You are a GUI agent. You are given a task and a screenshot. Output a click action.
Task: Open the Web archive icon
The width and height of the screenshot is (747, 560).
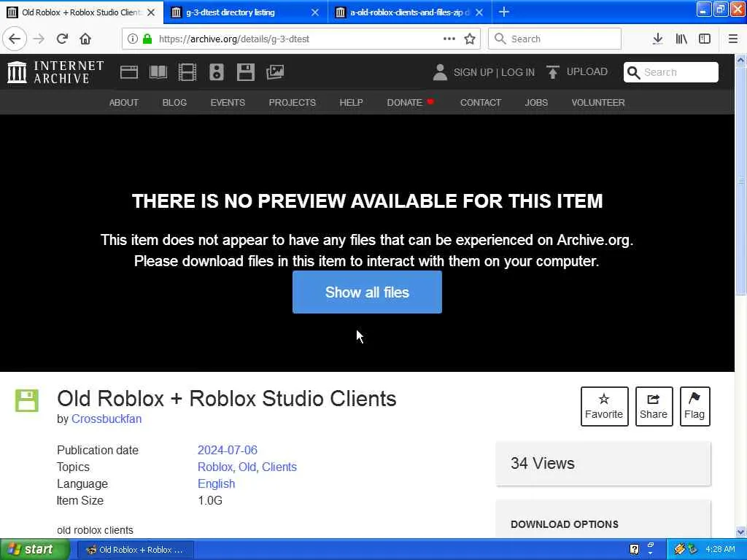(x=128, y=72)
